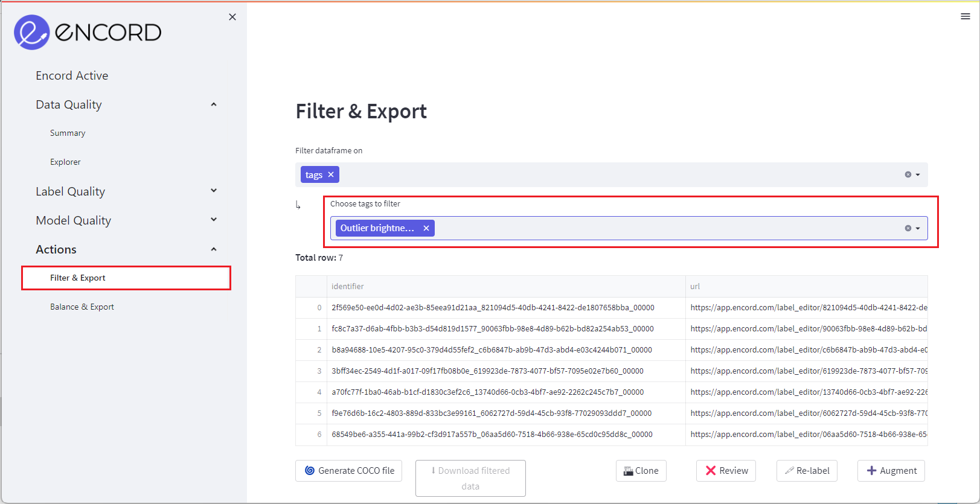Select identifier cell starting f9e76d6b
This screenshot has height=504, width=980.
coord(506,413)
